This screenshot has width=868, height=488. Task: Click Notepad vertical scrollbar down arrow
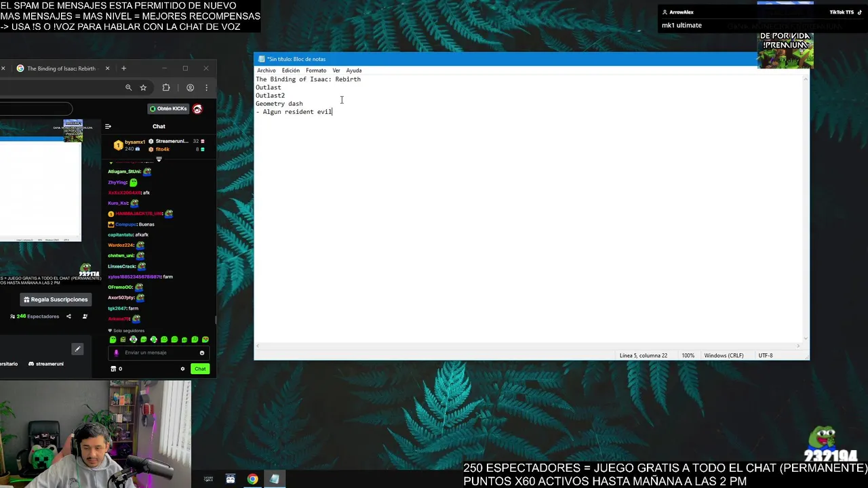(806, 338)
